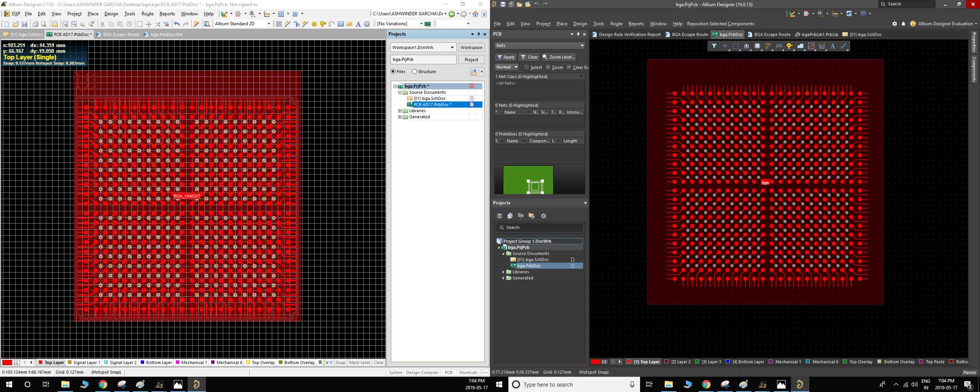Enable the Select checkbox in PCB panel

526,67
